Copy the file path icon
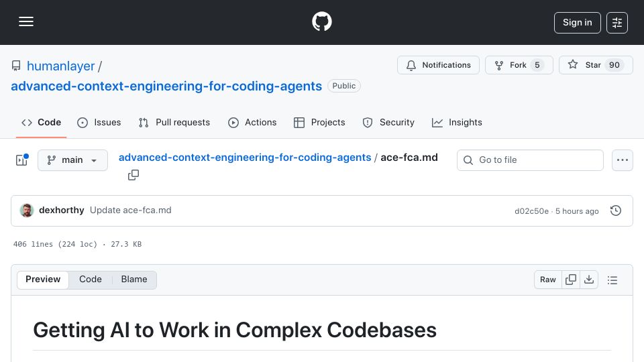 [133, 175]
